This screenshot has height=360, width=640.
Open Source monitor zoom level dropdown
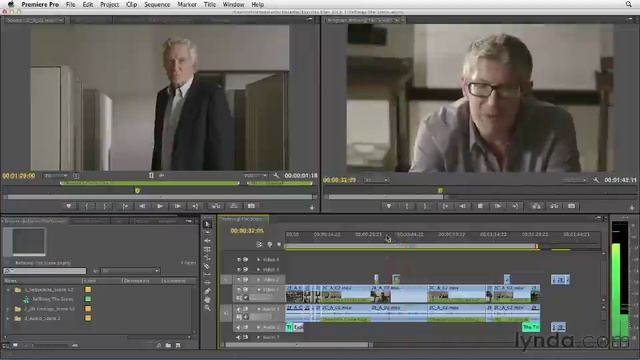pyautogui.click(x=56, y=176)
